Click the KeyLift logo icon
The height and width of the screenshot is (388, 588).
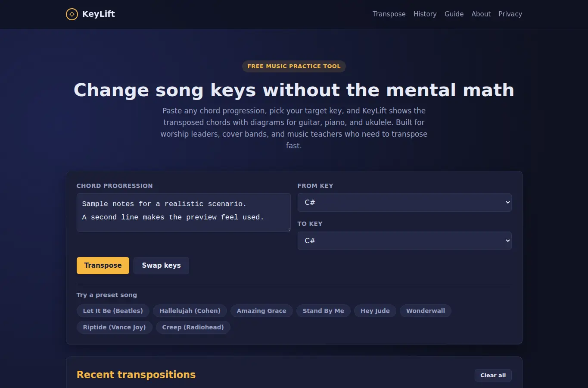[72, 14]
